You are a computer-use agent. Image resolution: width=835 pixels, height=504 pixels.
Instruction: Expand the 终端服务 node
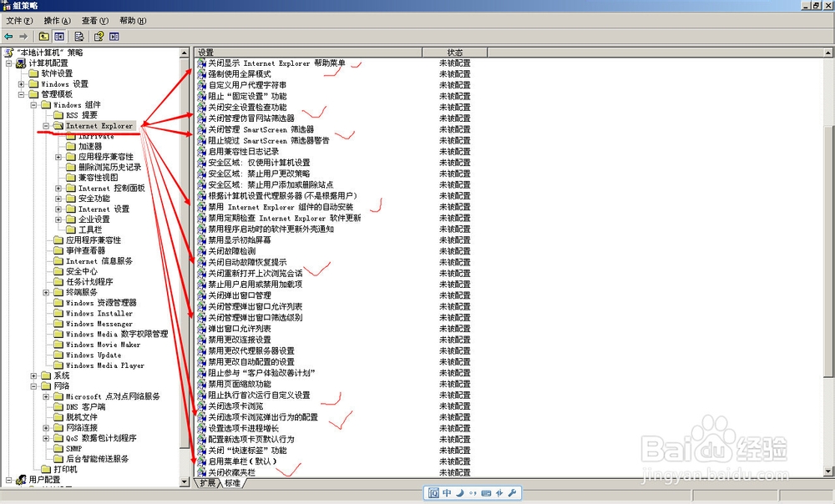coord(46,292)
